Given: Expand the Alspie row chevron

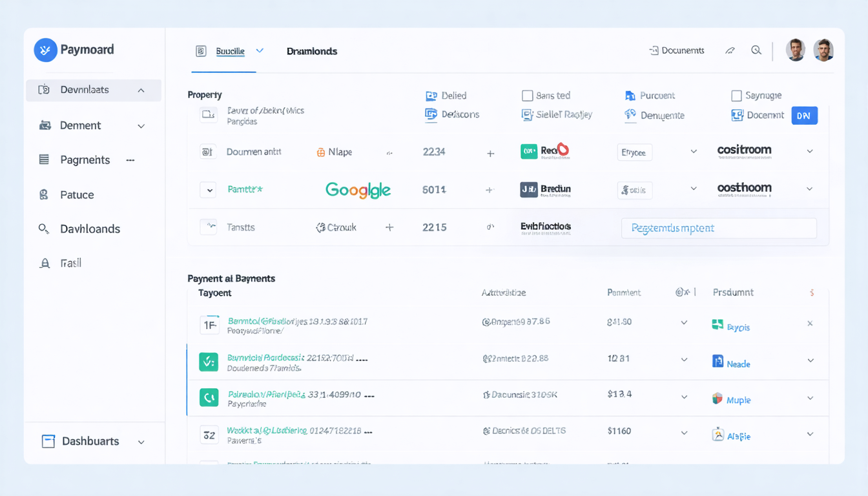Looking at the screenshot, I should (x=810, y=435).
